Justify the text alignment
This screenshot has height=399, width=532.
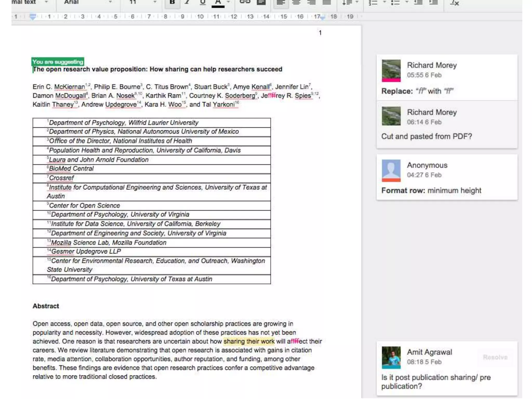tap(327, 3)
